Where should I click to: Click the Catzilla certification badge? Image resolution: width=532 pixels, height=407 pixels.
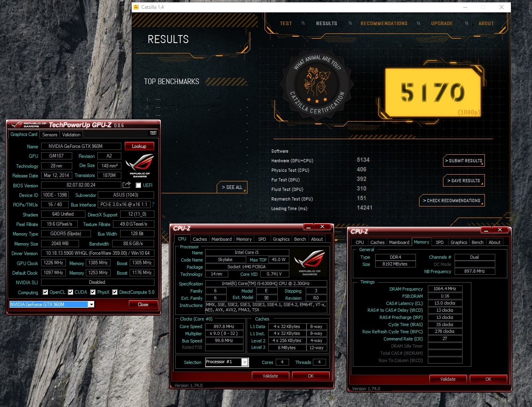(x=317, y=85)
